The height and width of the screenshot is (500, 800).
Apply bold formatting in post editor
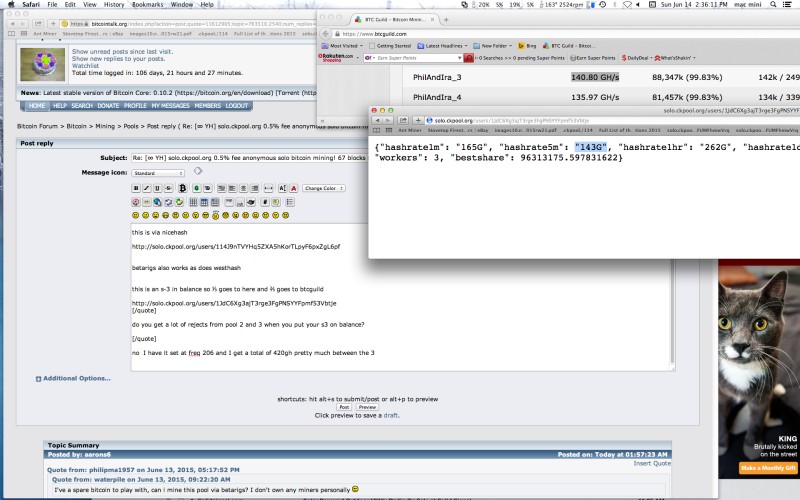[136, 188]
